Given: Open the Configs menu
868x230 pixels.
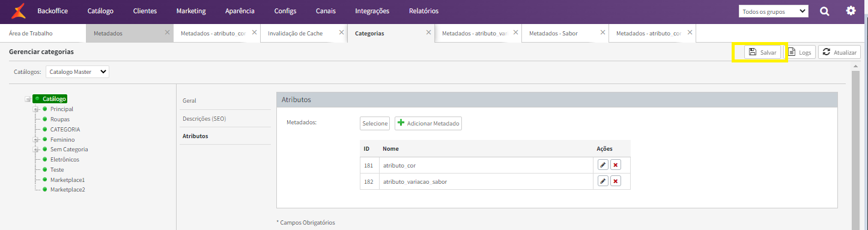Looking at the screenshot, I should [285, 11].
